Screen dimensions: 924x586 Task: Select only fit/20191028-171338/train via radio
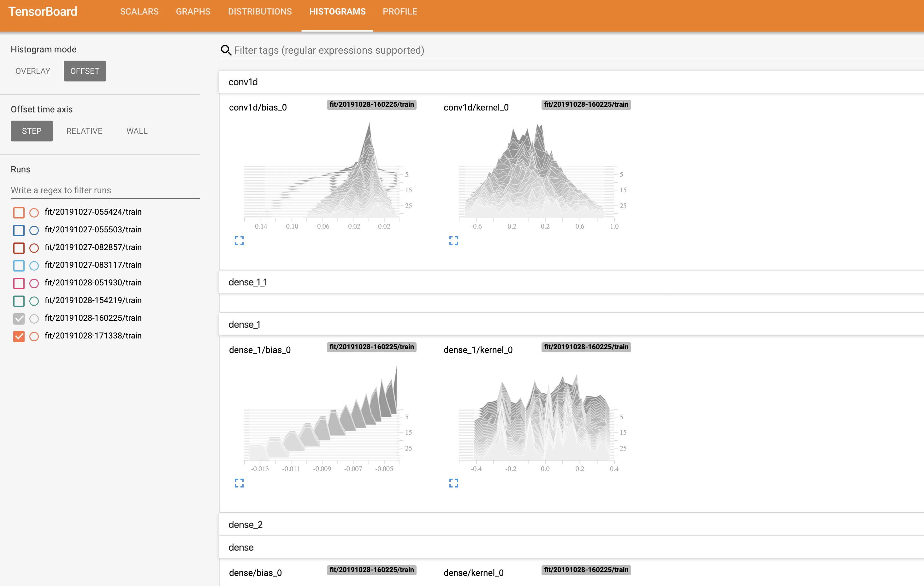tap(34, 336)
